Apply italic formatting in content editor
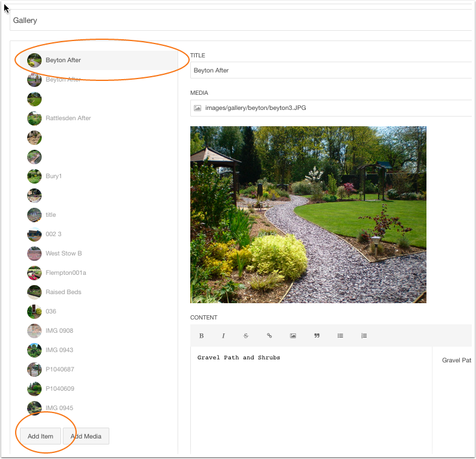Viewport: 476px width, 459px height. coord(224,335)
